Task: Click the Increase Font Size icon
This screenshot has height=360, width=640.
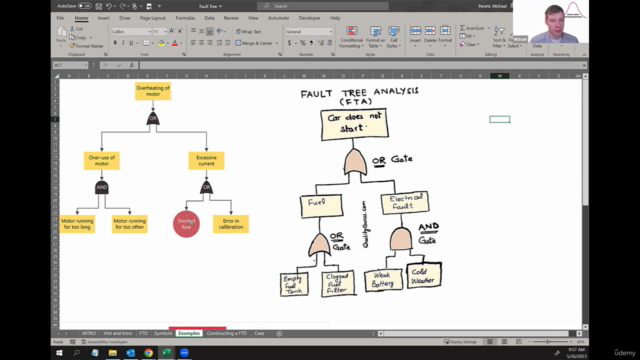Action: 172,31
